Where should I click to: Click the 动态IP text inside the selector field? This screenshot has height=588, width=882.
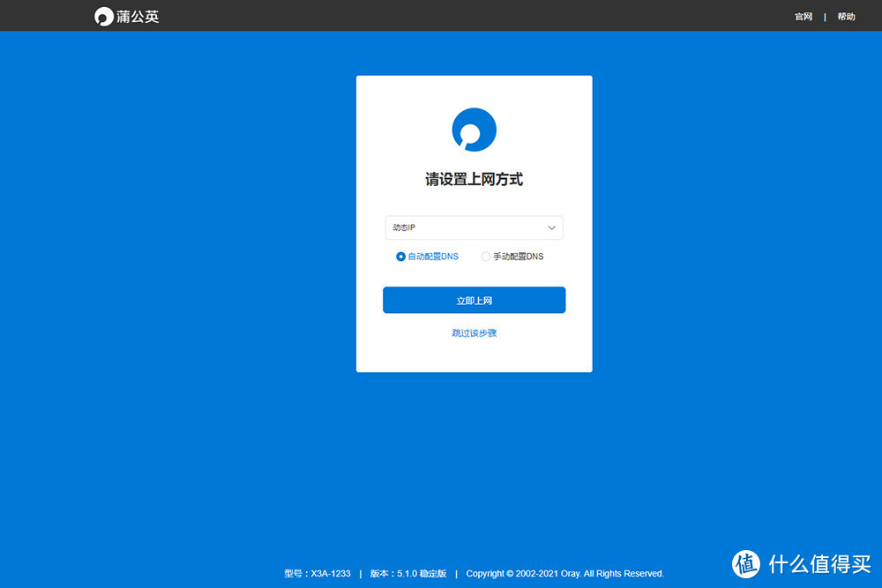[403, 227]
